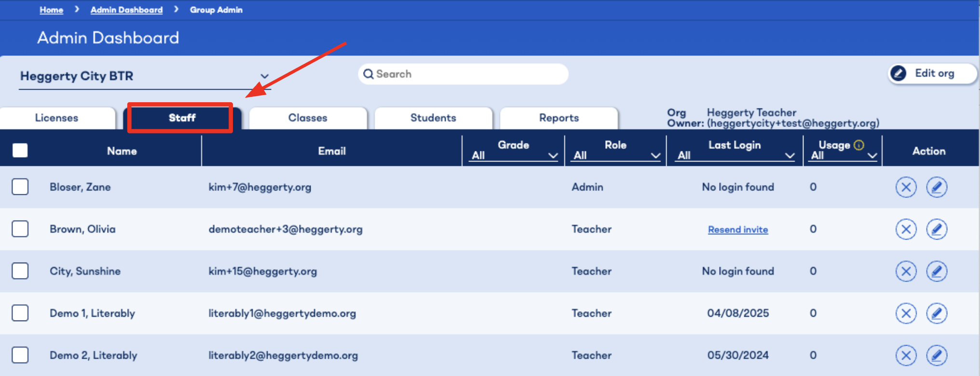980x376 pixels.
Task: Switch to the Licenses tab
Action: pos(57,118)
